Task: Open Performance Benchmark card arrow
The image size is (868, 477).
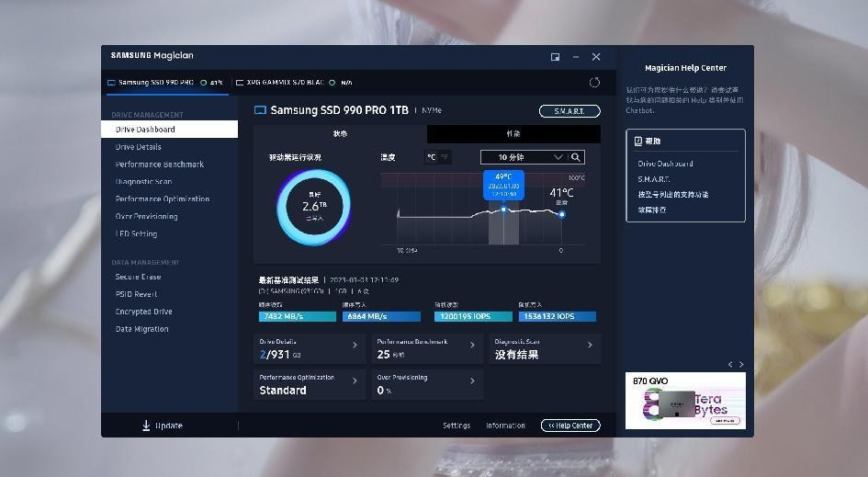Action: point(472,345)
